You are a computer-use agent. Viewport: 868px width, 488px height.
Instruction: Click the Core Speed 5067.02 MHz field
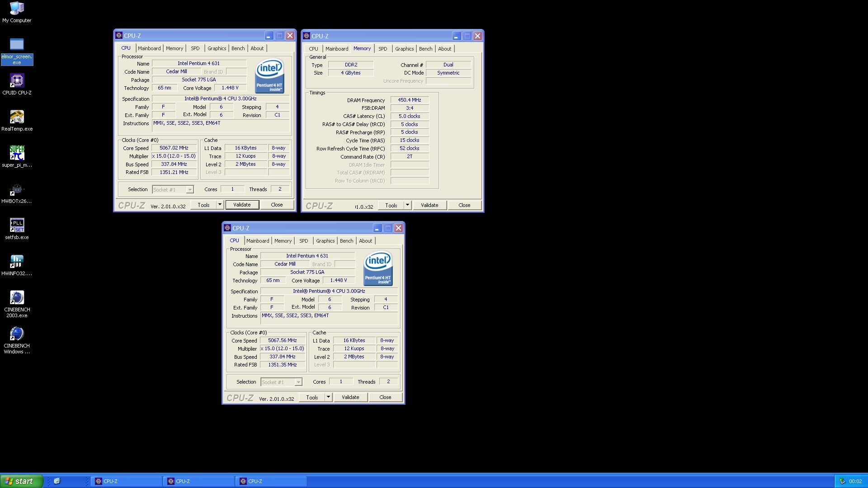174,148
